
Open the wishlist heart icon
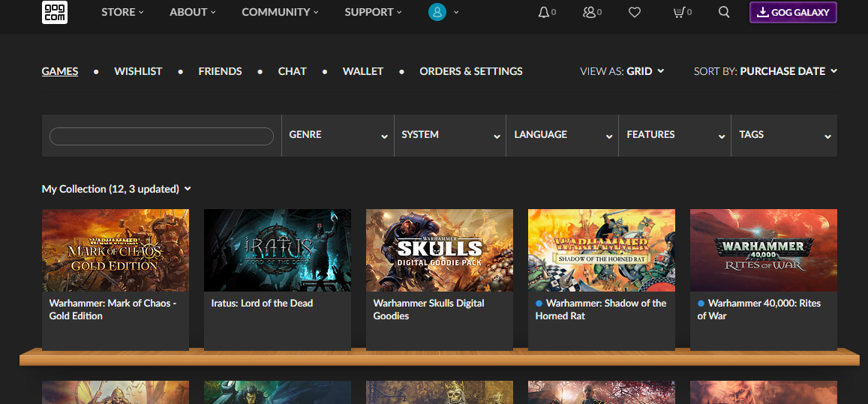click(x=635, y=12)
